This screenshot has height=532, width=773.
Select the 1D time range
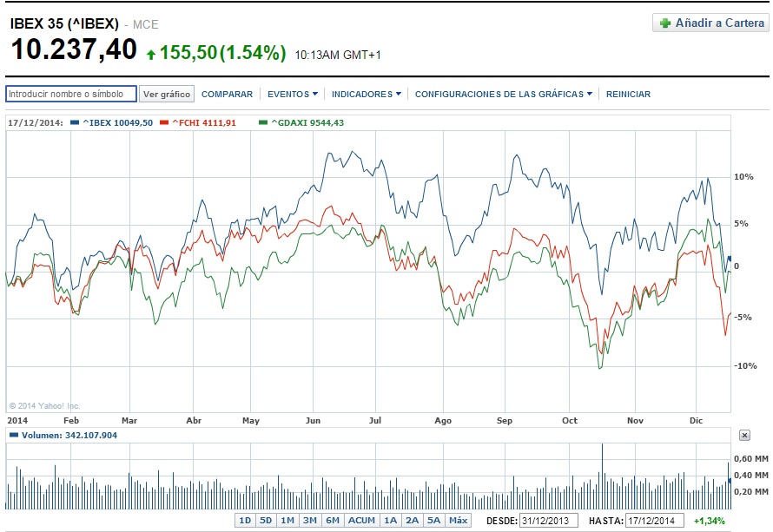tap(245, 520)
